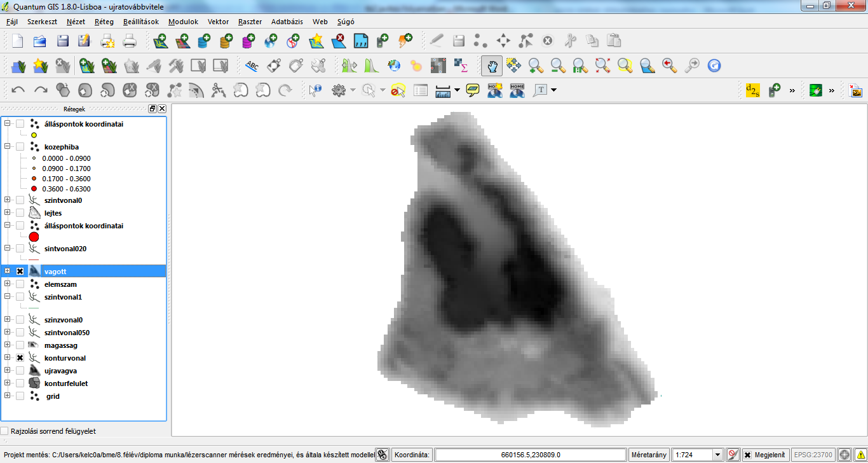The image size is (868, 463).
Task: Open attribute table icon
Action: pyautogui.click(x=421, y=90)
